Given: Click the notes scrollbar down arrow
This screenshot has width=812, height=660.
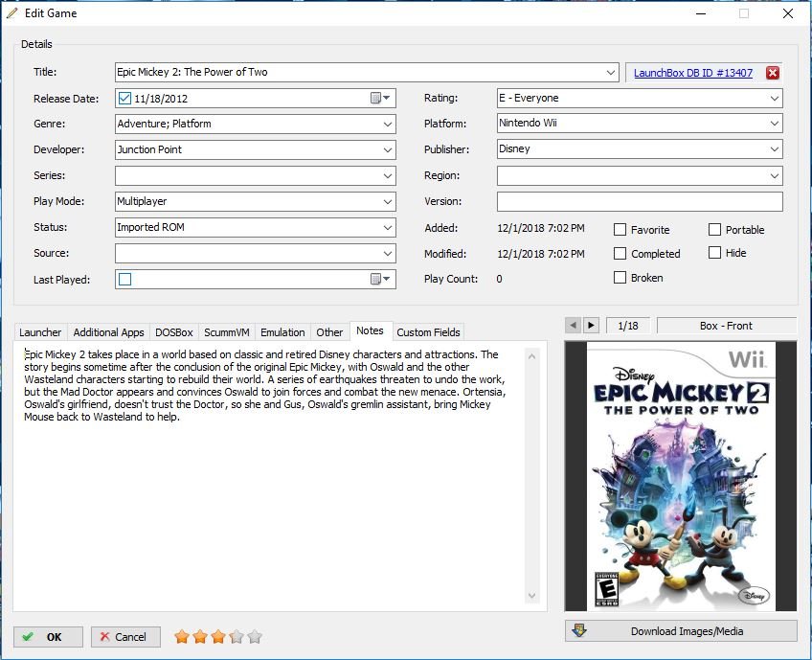Looking at the screenshot, I should click(x=531, y=596).
